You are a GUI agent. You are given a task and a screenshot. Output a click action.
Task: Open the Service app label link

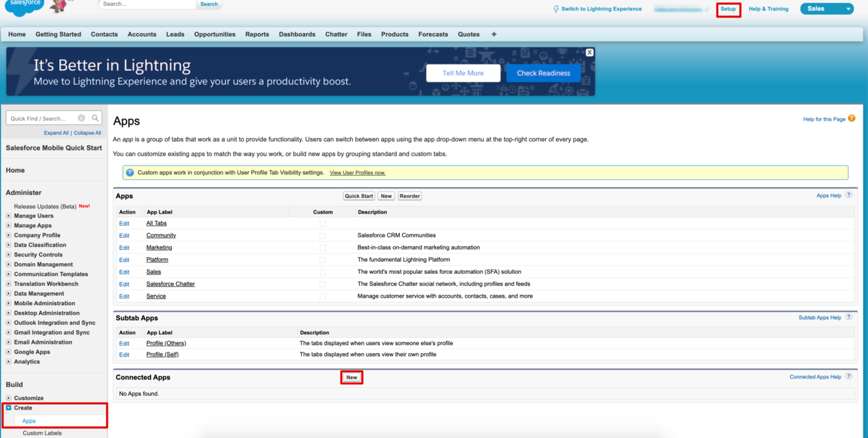pyautogui.click(x=156, y=296)
